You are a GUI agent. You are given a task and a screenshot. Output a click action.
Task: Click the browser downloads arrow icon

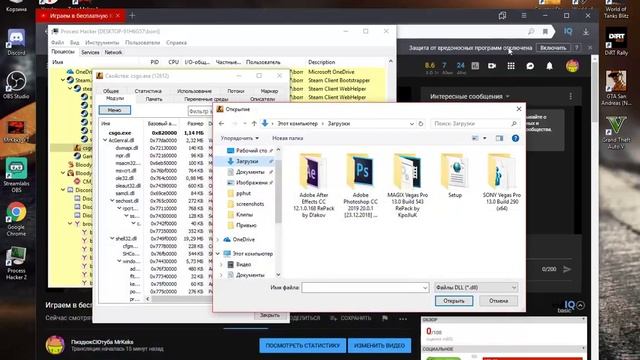586,32
